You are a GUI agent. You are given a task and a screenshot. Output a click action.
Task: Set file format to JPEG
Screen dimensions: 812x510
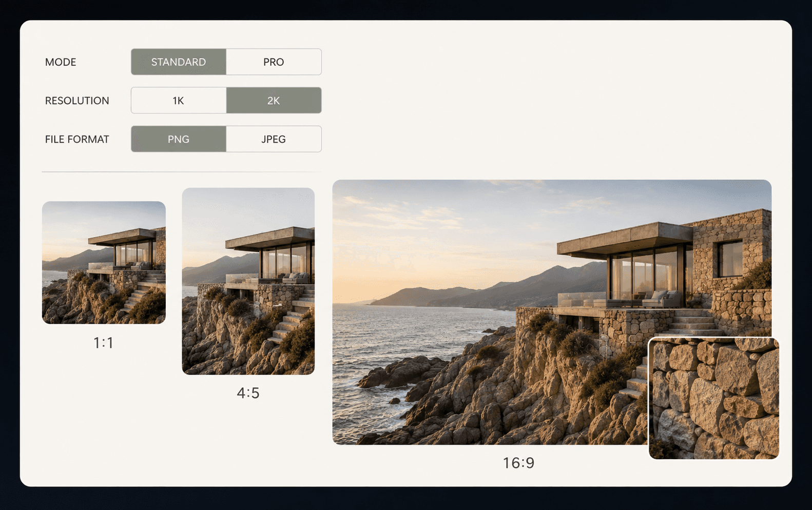click(274, 139)
